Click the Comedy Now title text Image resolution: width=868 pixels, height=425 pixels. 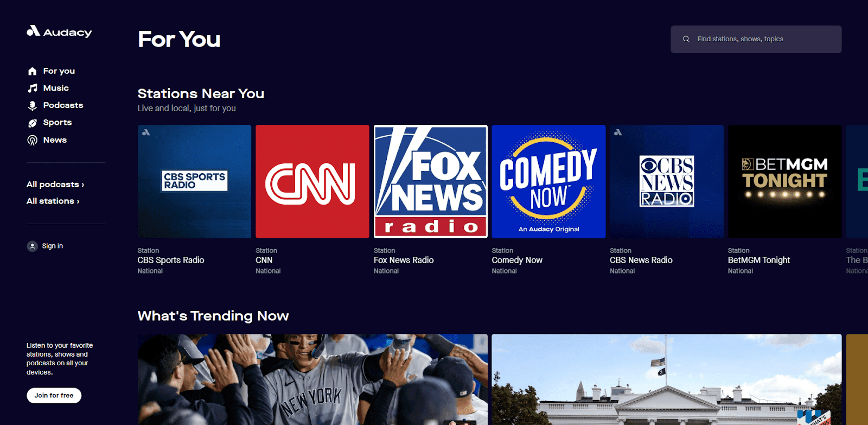[x=517, y=260]
